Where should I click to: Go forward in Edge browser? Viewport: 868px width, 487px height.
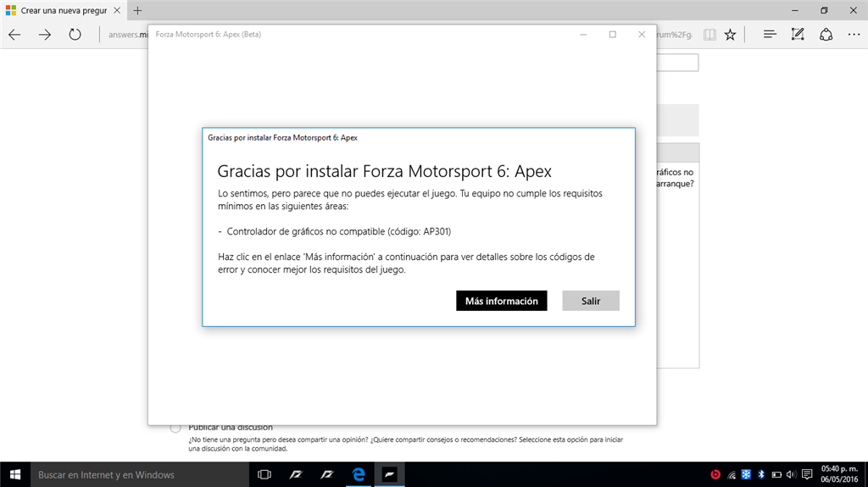[45, 35]
